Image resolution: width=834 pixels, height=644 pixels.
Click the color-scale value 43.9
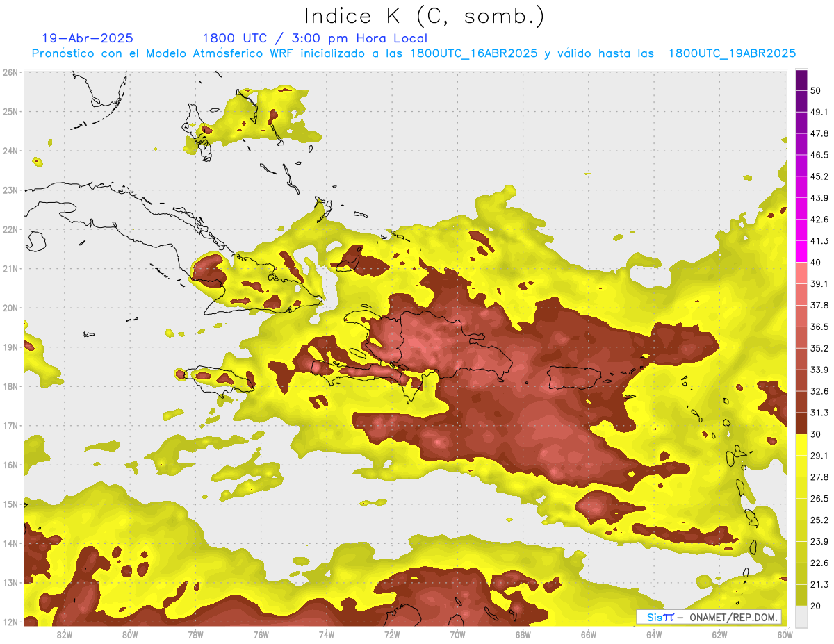(x=819, y=198)
